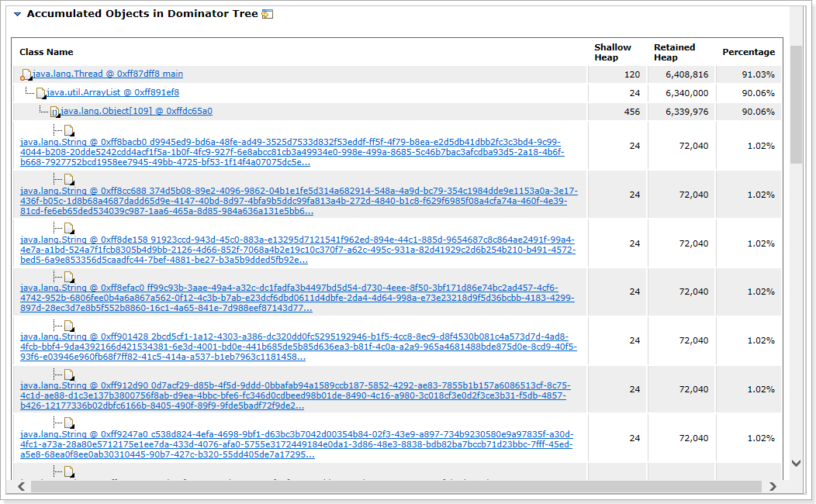Click the object icon above String 0xff8bacb0
The image size is (816, 504).
tap(69, 130)
